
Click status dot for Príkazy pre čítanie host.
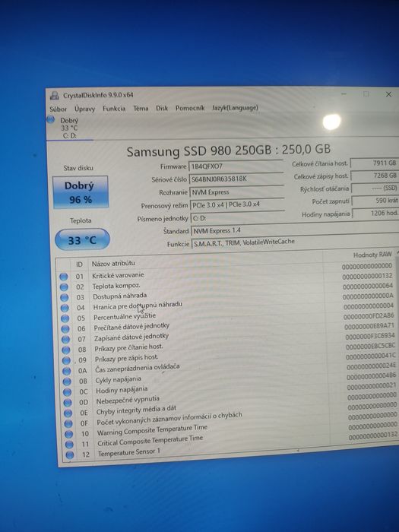point(66,350)
